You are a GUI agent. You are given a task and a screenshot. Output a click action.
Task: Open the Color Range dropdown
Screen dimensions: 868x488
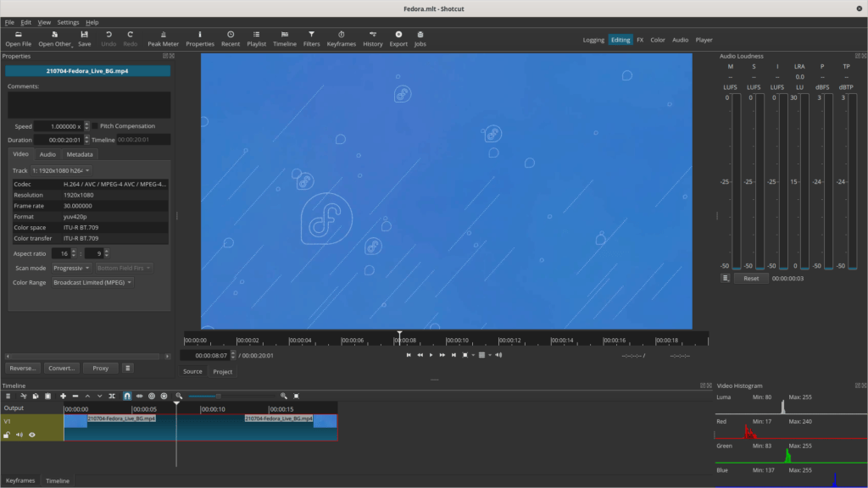(x=92, y=282)
